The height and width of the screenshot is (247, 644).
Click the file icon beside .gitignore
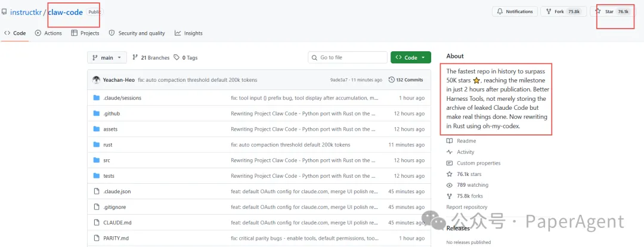point(97,207)
